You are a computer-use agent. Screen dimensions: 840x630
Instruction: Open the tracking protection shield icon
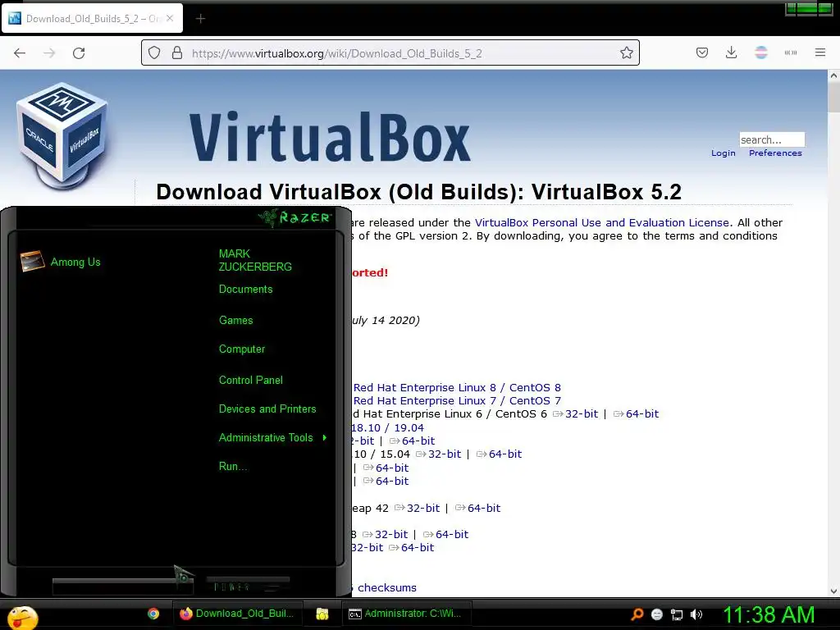[154, 53]
